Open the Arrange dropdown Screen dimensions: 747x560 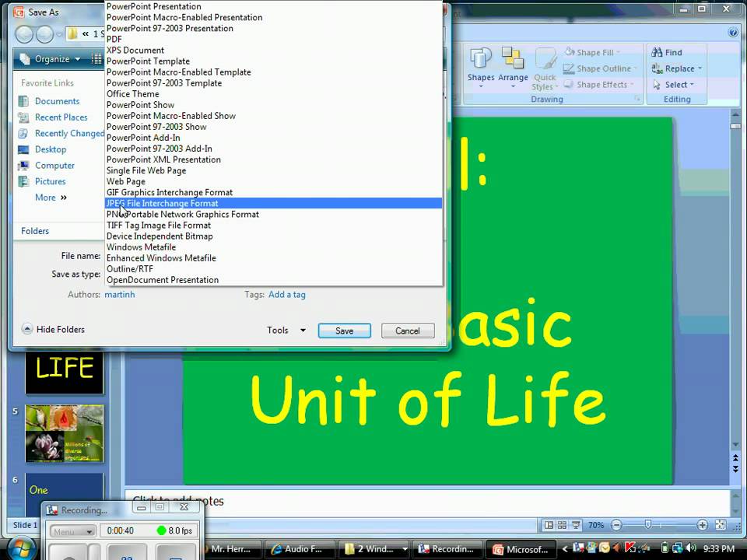pyautogui.click(x=513, y=68)
